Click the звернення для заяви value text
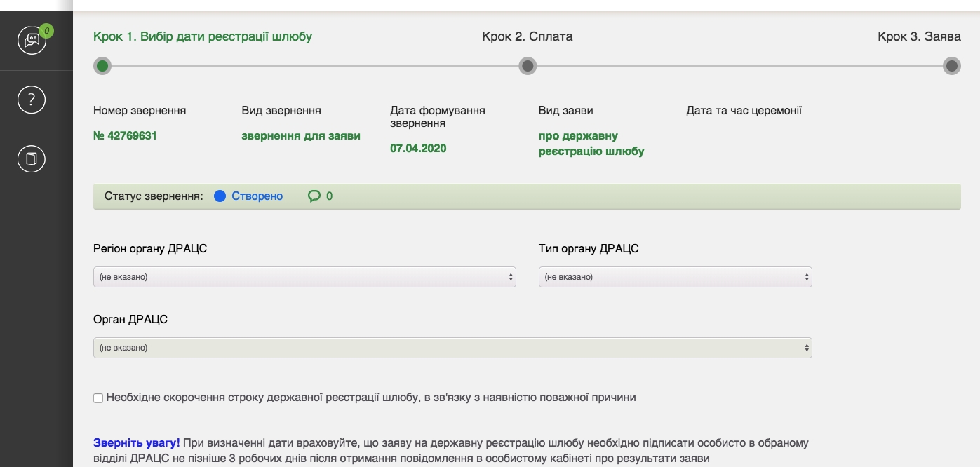The width and height of the screenshot is (980, 467). tap(301, 136)
